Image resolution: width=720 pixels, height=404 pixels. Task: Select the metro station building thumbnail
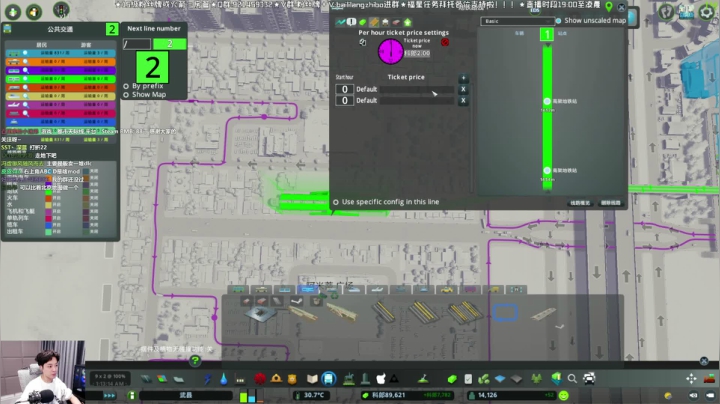pos(260,314)
